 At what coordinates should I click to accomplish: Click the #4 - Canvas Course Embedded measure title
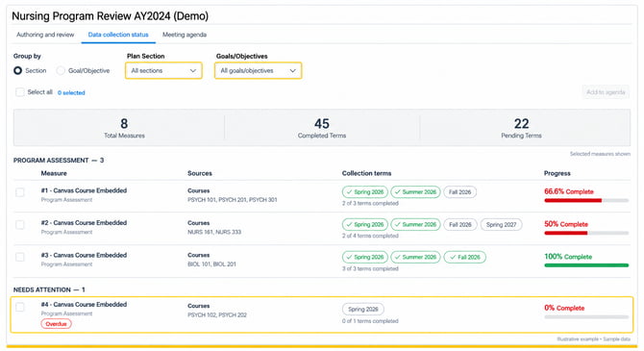tap(84, 305)
